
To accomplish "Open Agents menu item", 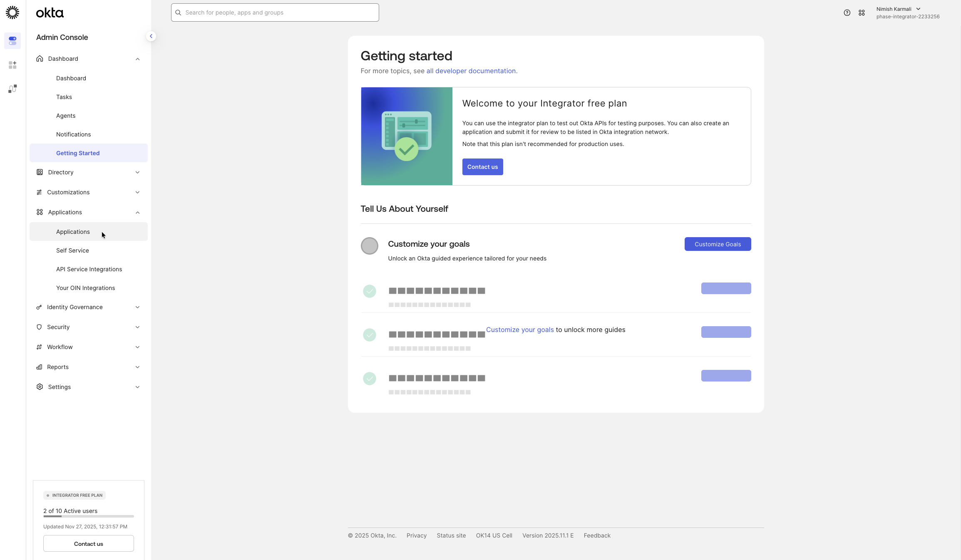I will pos(88,116).
